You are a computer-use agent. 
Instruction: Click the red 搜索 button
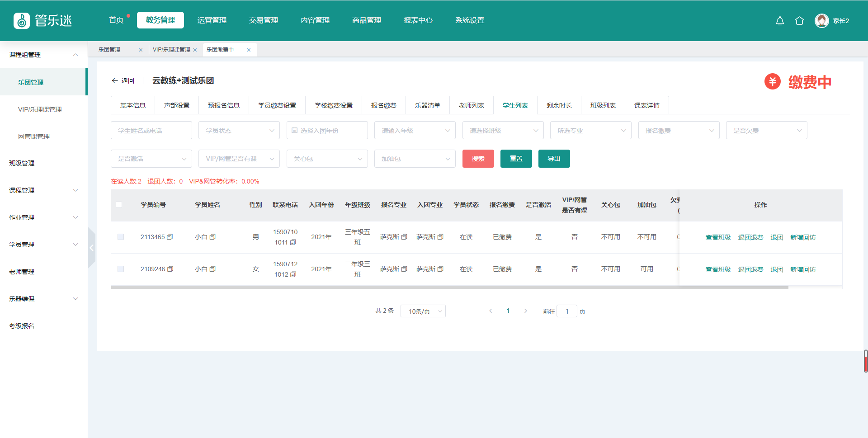pos(478,159)
